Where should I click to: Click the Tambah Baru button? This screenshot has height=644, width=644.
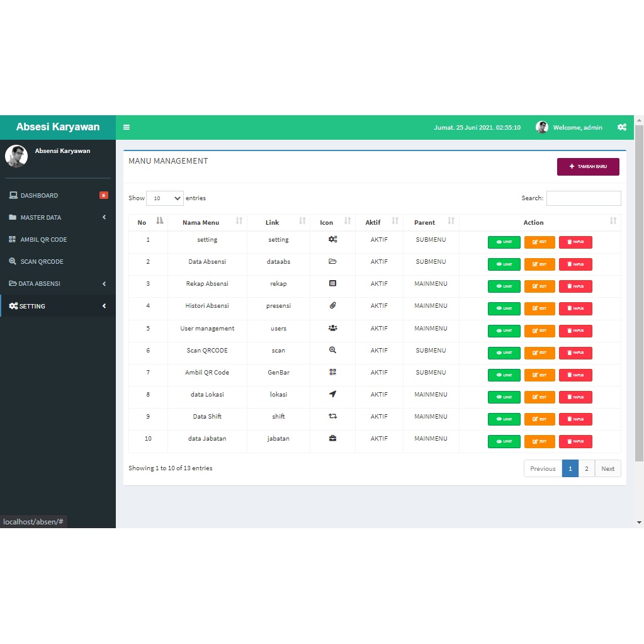click(587, 167)
